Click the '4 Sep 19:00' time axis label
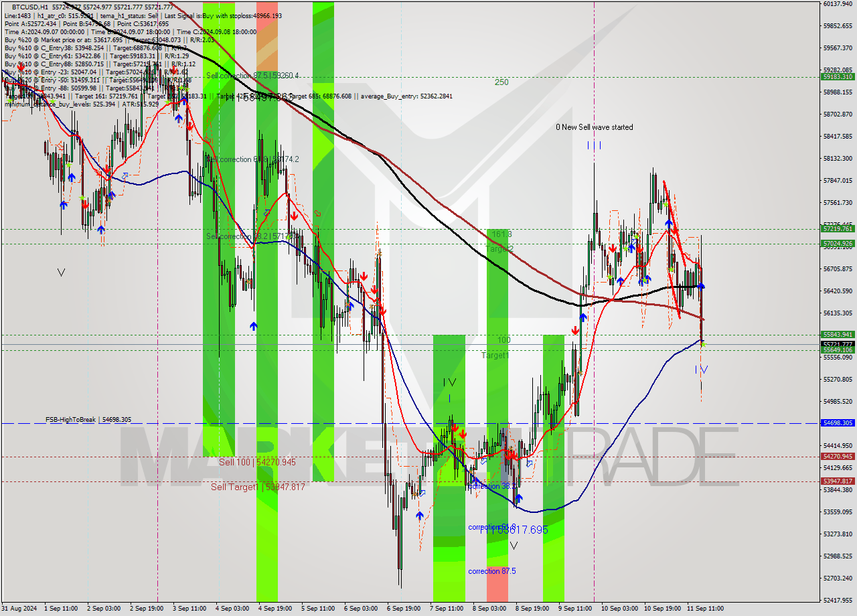The image size is (857, 616). pos(275,609)
